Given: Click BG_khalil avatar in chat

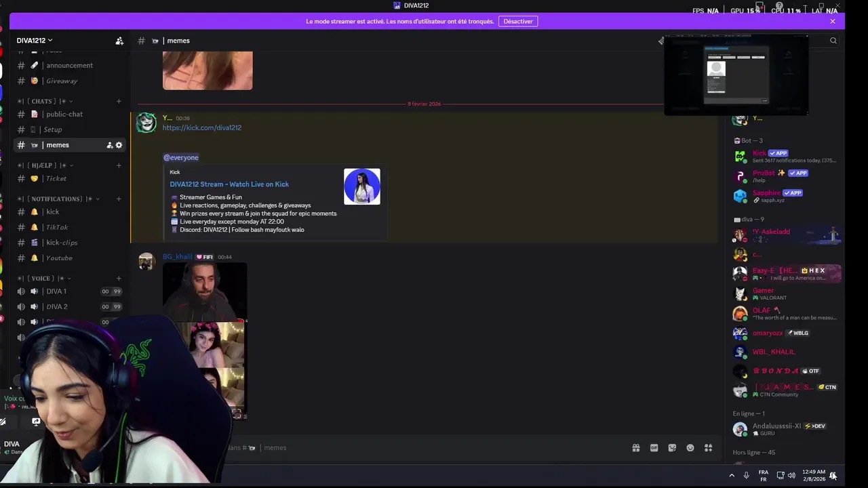Looking at the screenshot, I should coord(146,262).
